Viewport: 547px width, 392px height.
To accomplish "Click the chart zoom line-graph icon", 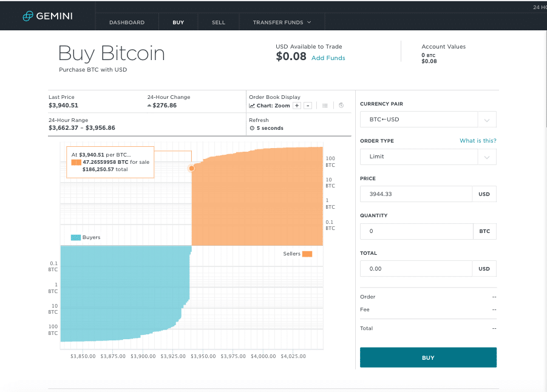I will [x=251, y=106].
